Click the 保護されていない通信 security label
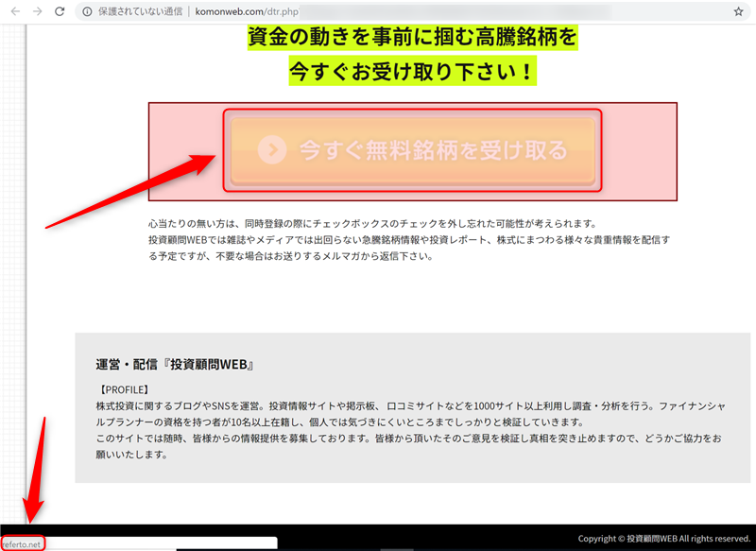The width and height of the screenshot is (756, 551). [x=140, y=11]
